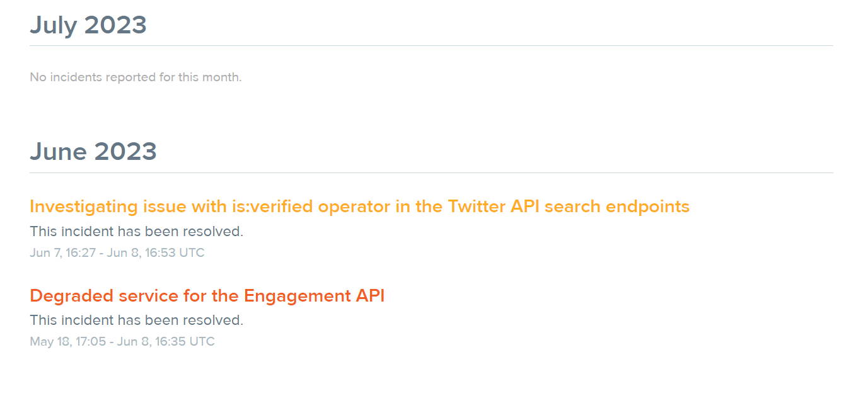Image resolution: width=868 pixels, height=396 pixels.
Task: Click the 'Jun 8, 16:35 UTC' end time
Action: click(166, 342)
